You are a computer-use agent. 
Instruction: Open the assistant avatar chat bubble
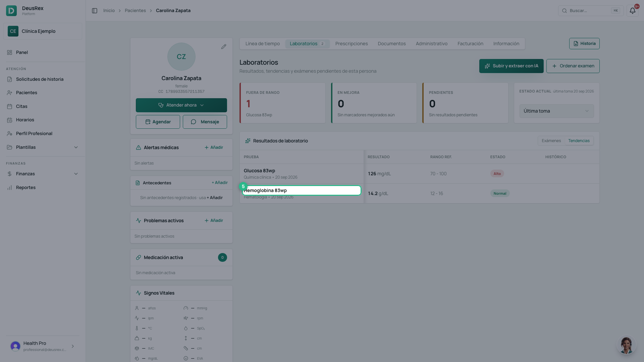[x=626, y=345]
